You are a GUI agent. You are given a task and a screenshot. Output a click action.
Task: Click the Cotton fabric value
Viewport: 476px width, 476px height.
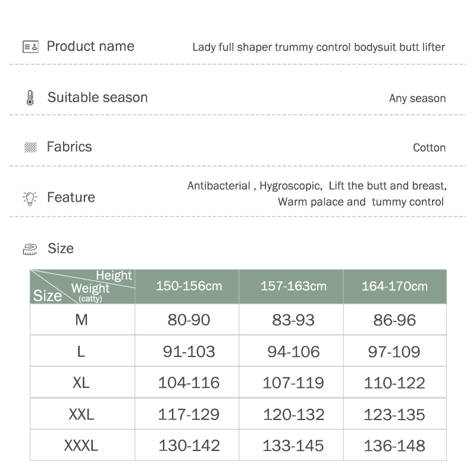[429, 148]
